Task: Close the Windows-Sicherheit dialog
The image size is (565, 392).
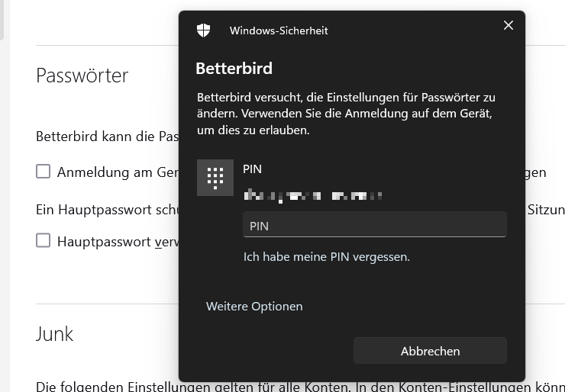Action: 508,25
